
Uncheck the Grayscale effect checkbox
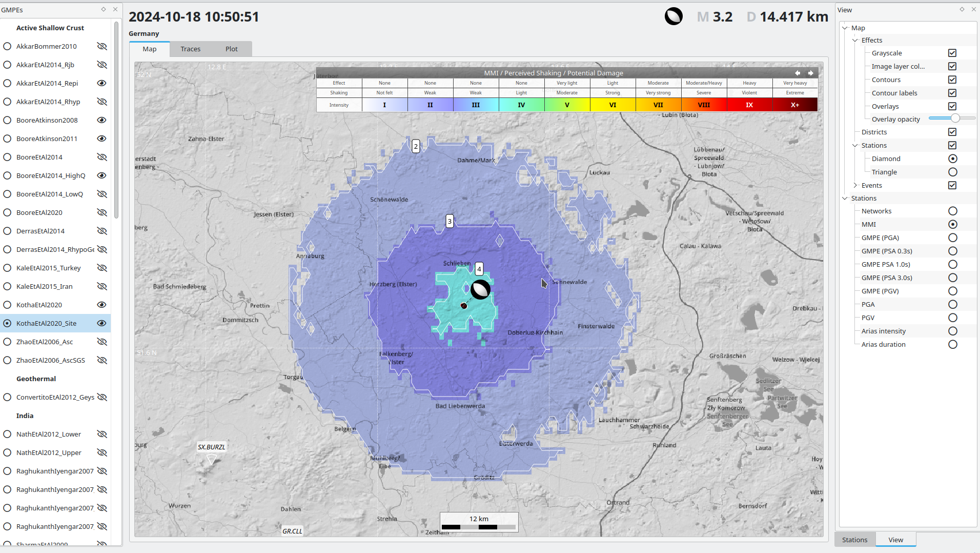coord(952,53)
